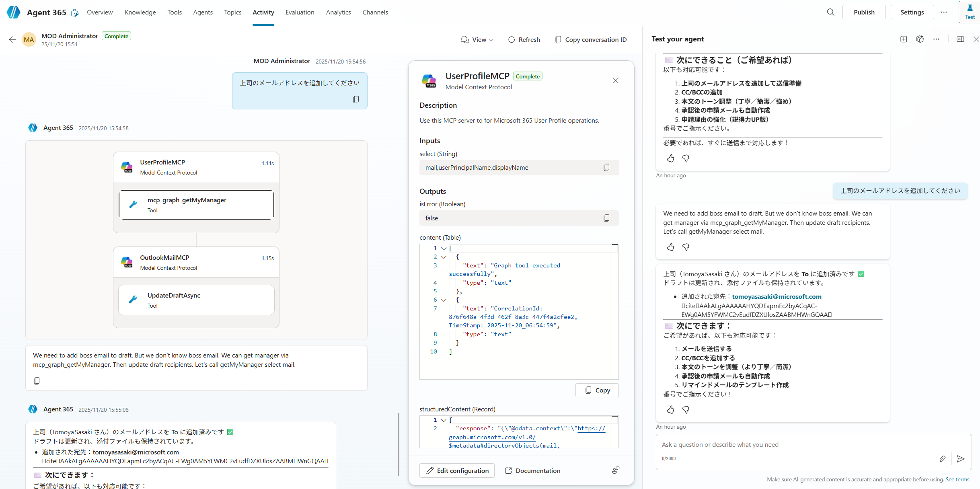Image resolution: width=980 pixels, height=489 pixels.
Task: Copy the user message about boss email
Action: pyautogui.click(x=356, y=99)
